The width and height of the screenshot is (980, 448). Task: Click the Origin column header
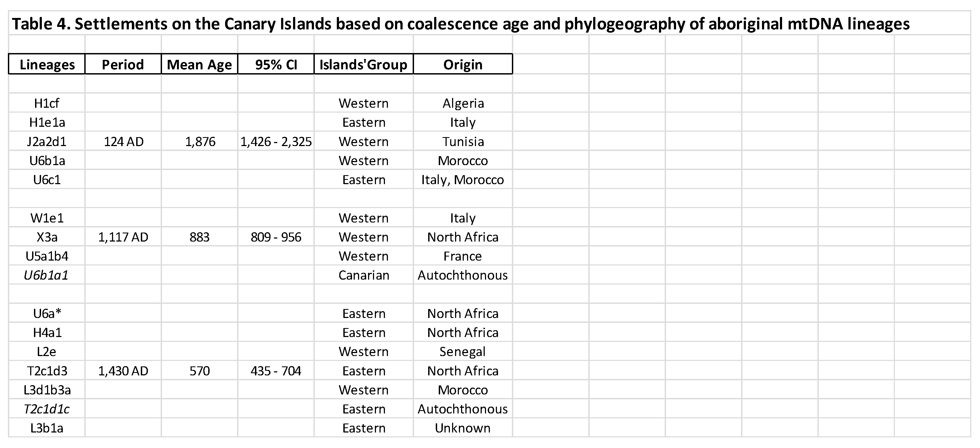(x=463, y=64)
